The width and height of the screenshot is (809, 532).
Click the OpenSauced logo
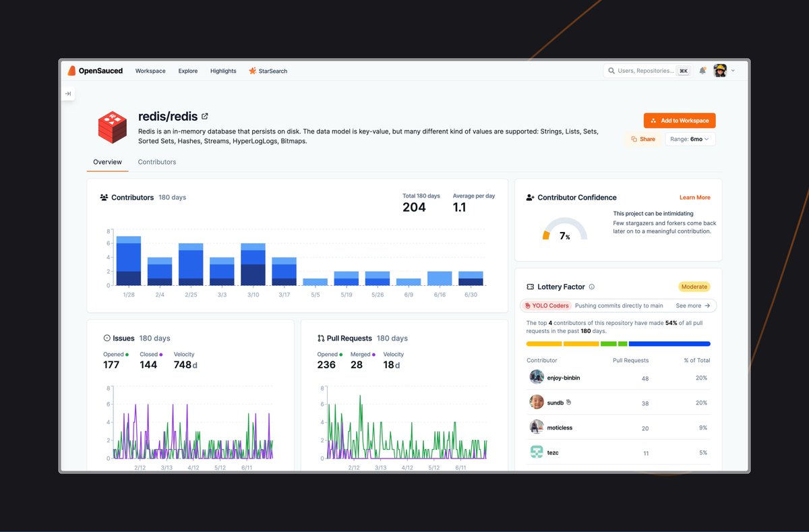[95, 71]
